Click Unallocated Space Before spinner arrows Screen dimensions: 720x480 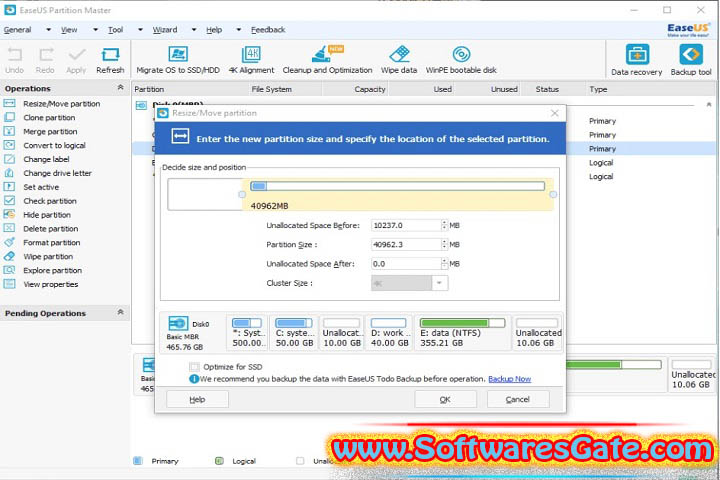coord(444,225)
